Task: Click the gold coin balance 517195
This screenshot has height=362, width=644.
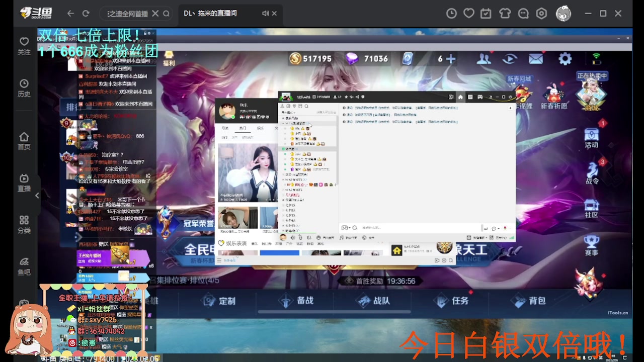Action: click(x=310, y=59)
